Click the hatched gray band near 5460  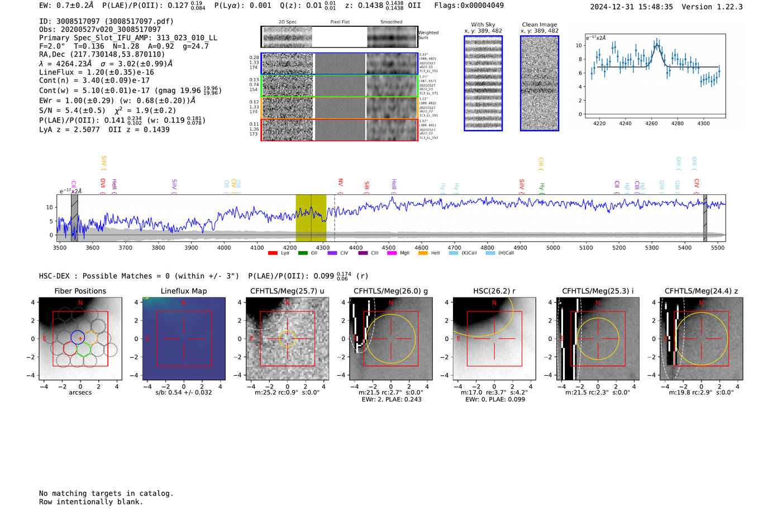click(705, 218)
